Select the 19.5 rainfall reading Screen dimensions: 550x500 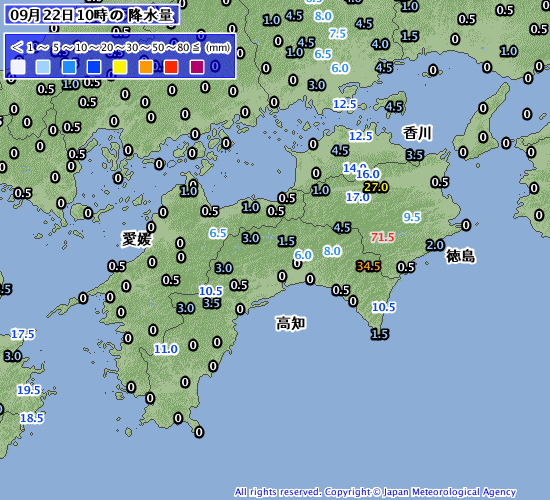tap(29, 390)
